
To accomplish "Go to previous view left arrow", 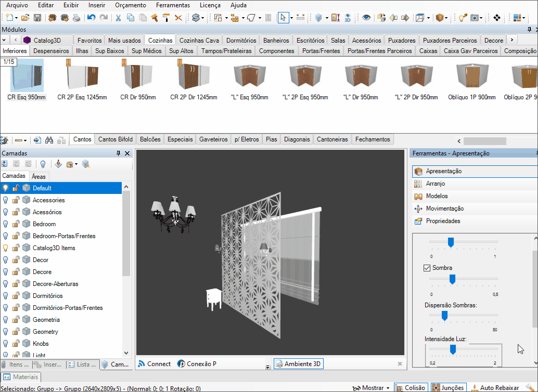I will coord(393,18).
